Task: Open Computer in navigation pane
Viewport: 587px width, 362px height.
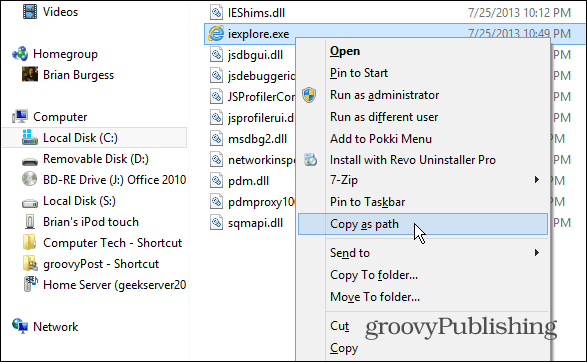Action: [x=60, y=117]
